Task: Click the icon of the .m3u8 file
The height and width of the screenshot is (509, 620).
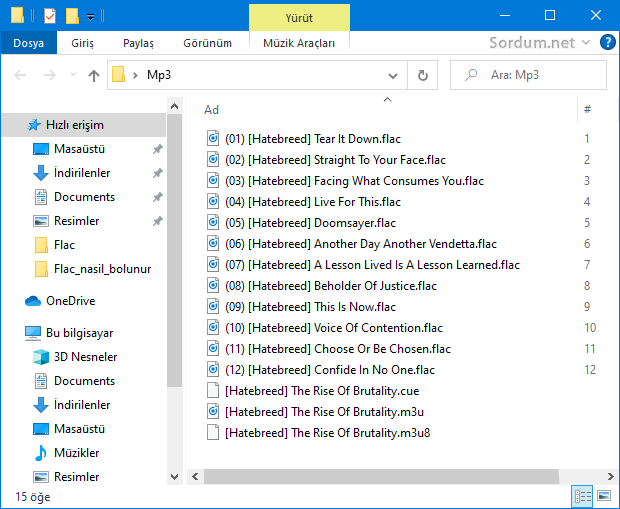Action: (213, 432)
